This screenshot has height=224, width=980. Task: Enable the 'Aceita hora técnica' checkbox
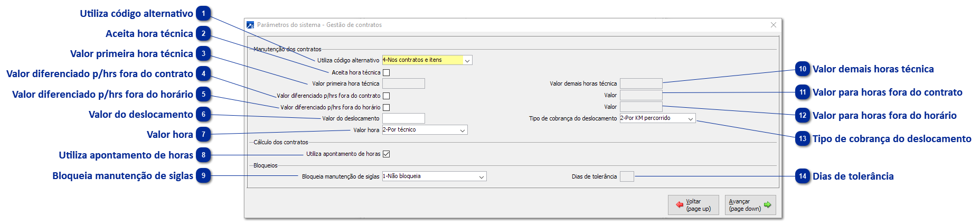coord(386,73)
